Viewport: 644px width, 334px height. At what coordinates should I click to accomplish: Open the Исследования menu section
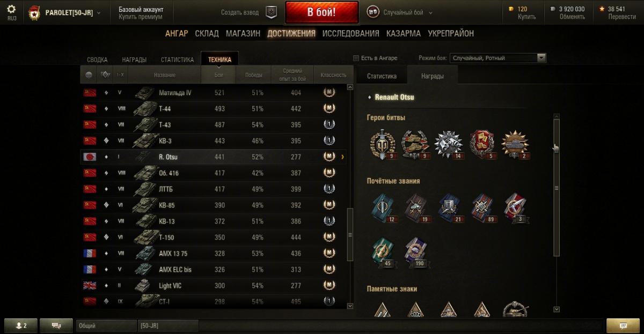351,33
